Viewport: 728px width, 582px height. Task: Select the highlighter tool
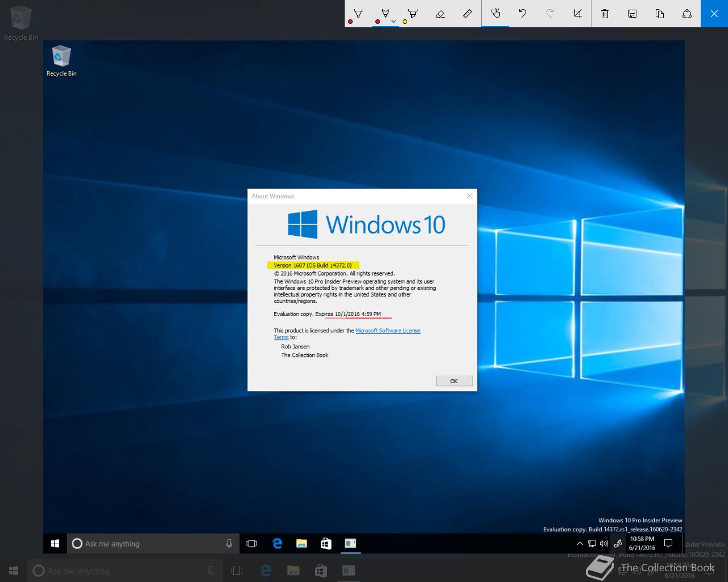tap(413, 14)
